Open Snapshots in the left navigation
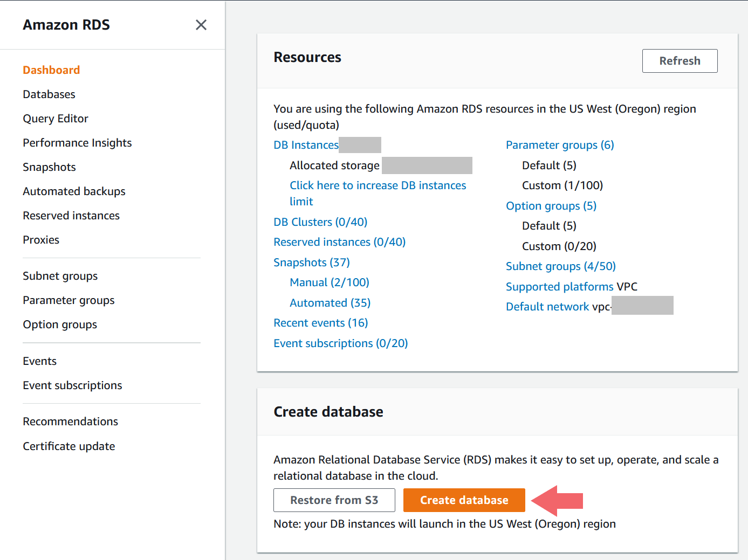Viewport: 748px width, 560px height. [x=49, y=167]
